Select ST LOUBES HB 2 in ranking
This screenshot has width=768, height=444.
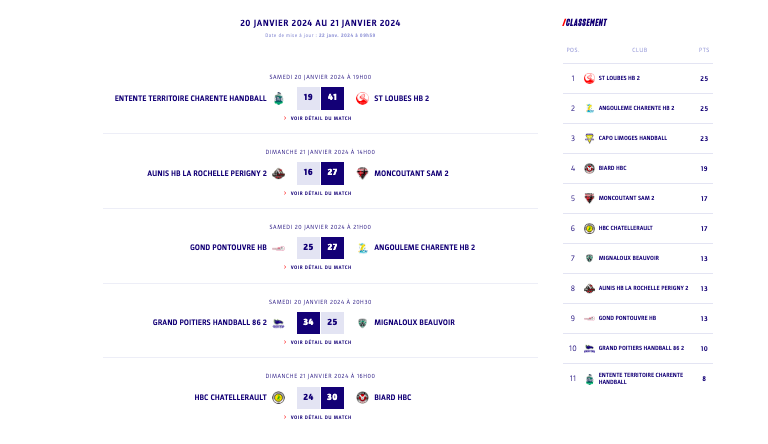(x=619, y=78)
